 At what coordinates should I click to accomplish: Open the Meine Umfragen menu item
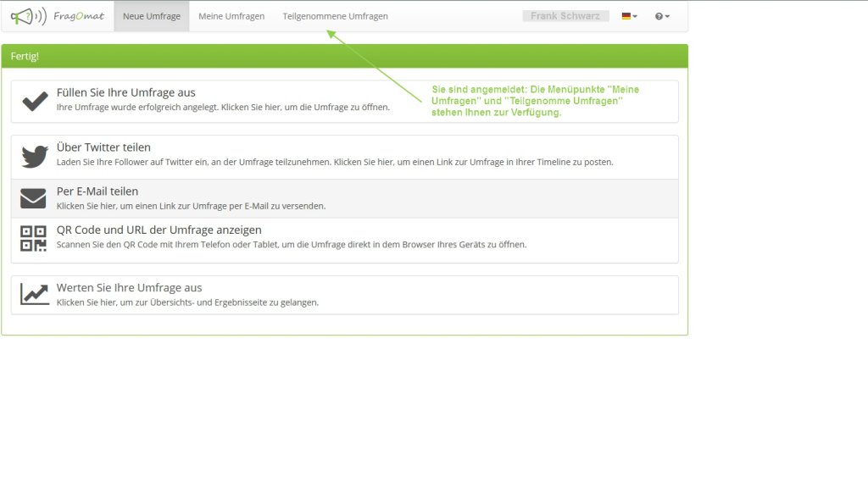click(x=231, y=16)
